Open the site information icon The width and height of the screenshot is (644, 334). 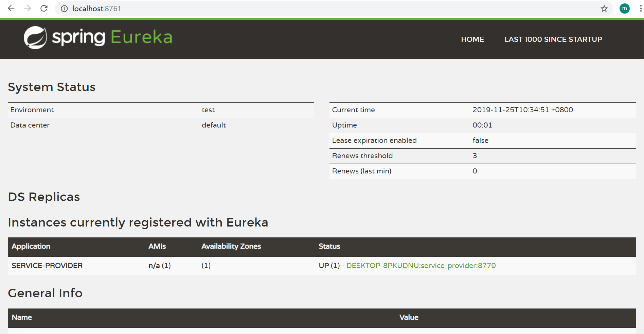pyautogui.click(x=64, y=9)
